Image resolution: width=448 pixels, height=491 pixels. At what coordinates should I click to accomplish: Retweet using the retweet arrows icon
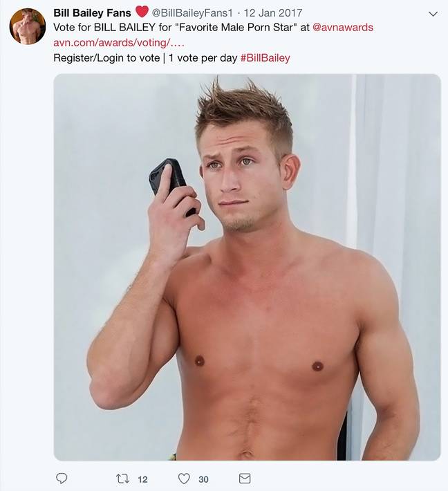122,479
